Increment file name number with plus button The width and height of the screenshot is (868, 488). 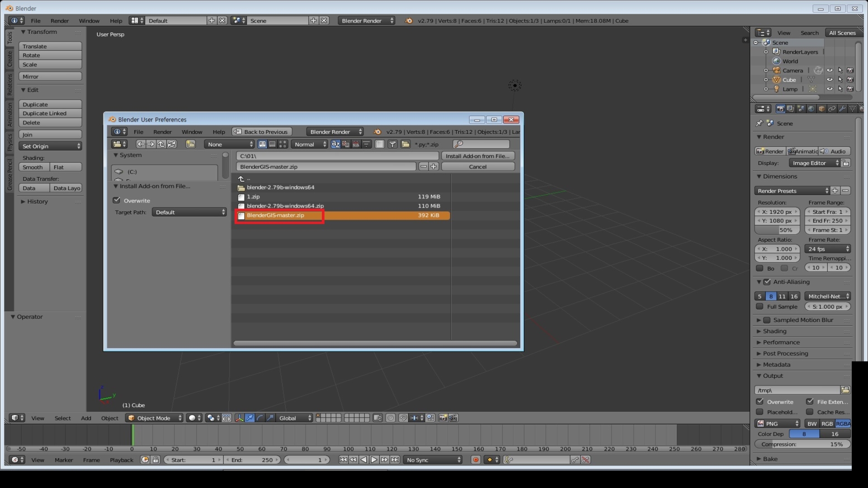coord(434,167)
